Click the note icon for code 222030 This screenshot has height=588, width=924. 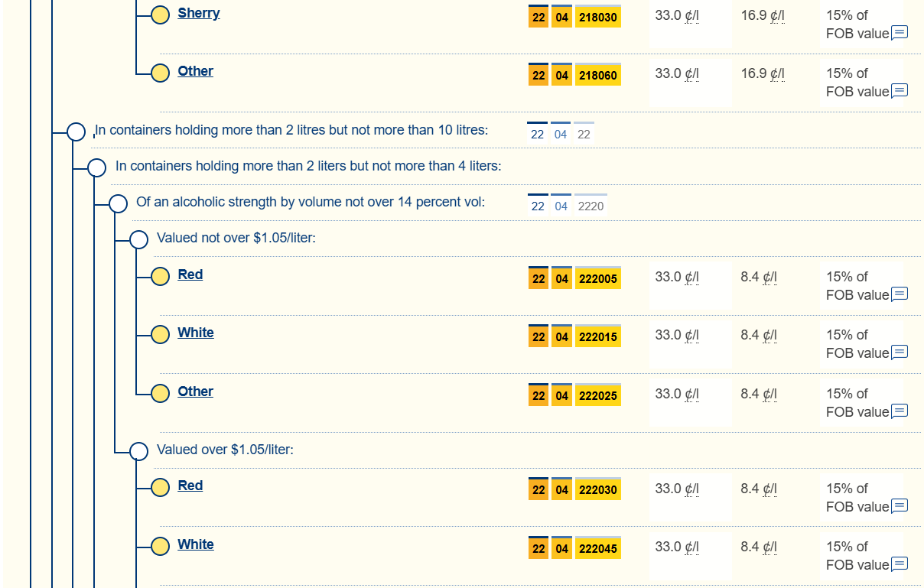tap(900, 506)
